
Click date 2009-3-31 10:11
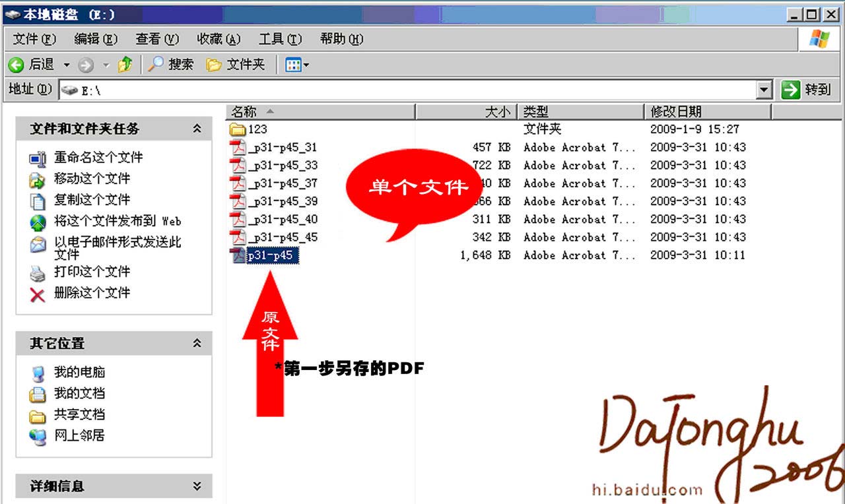click(698, 255)
